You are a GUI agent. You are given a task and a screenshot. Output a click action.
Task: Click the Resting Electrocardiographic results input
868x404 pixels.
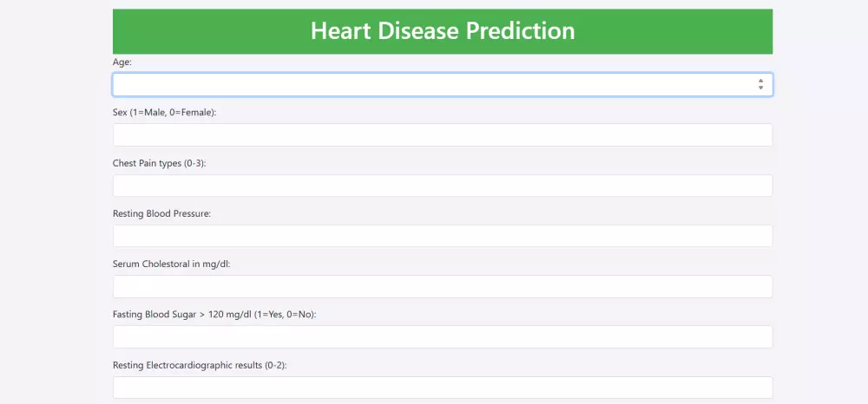coord(443,387)
